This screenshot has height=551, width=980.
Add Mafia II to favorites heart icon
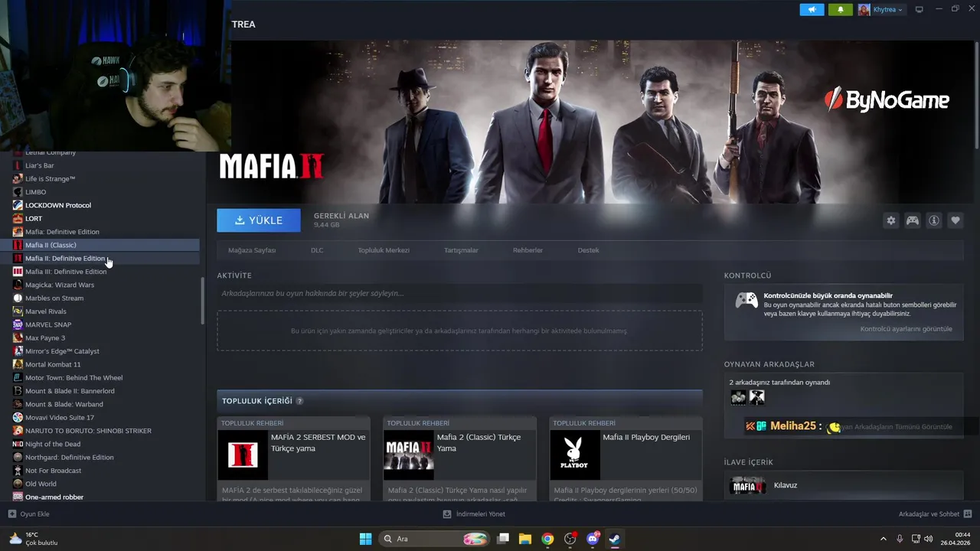(x=955, y=220)
